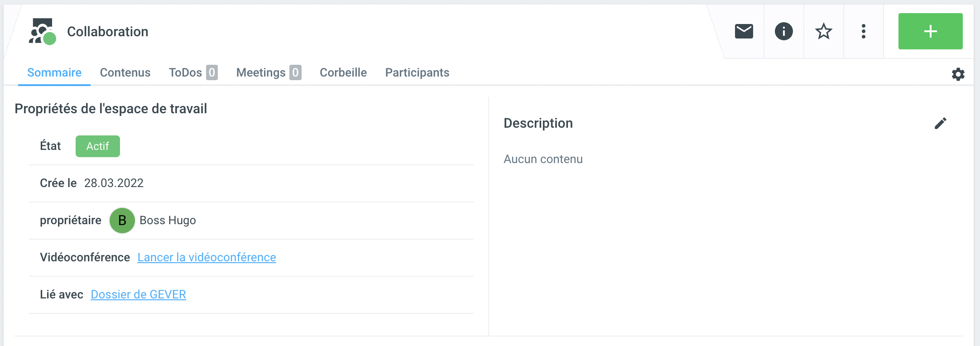This screenshot has width=980, height=346.
Task: View the Participants tab
Action: pos(417,72)
